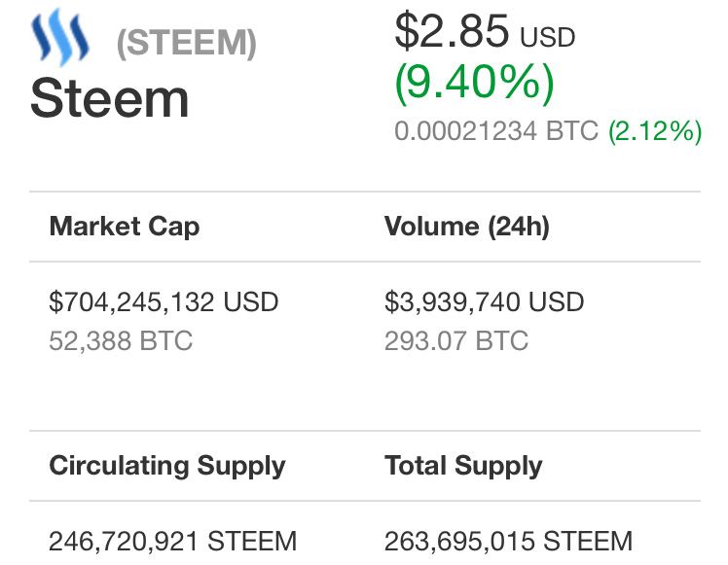Click the green 9.40% change figure
The image size is (728, 565).
474,84
